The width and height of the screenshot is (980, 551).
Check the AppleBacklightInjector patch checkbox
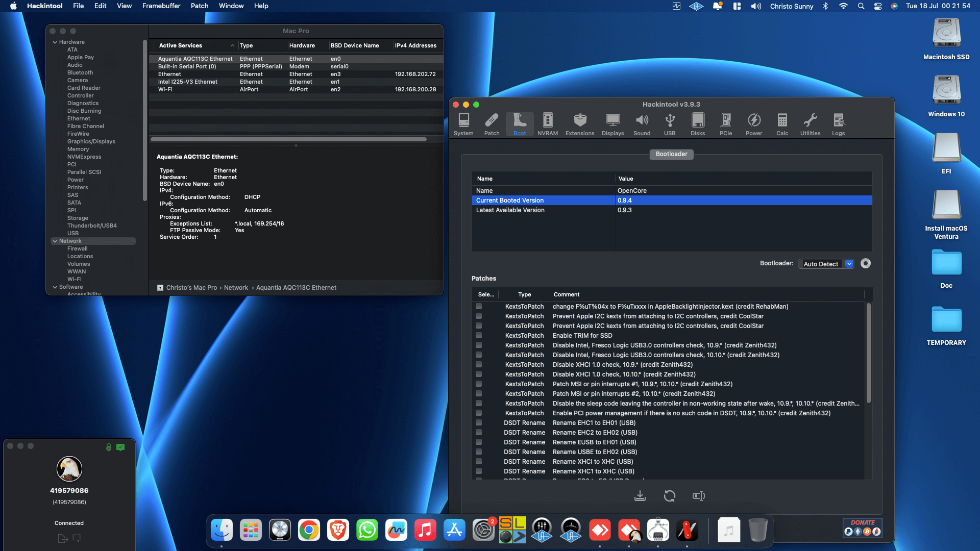pyautogui.click(x=479, y=307)
